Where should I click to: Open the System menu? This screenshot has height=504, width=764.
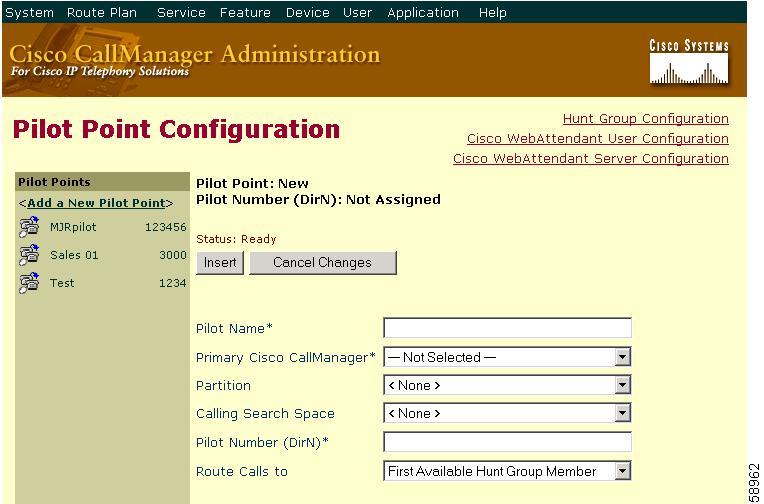[x=29, y=13]
